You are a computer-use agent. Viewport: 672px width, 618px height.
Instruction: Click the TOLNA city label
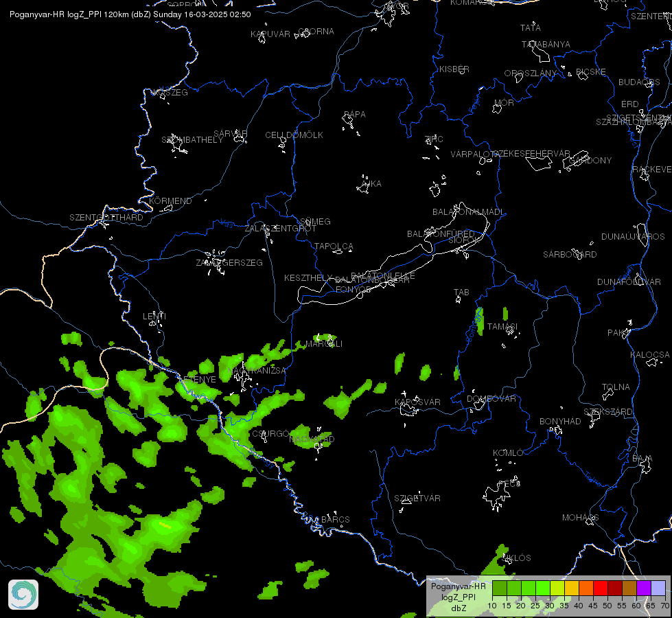coord(616,387)
